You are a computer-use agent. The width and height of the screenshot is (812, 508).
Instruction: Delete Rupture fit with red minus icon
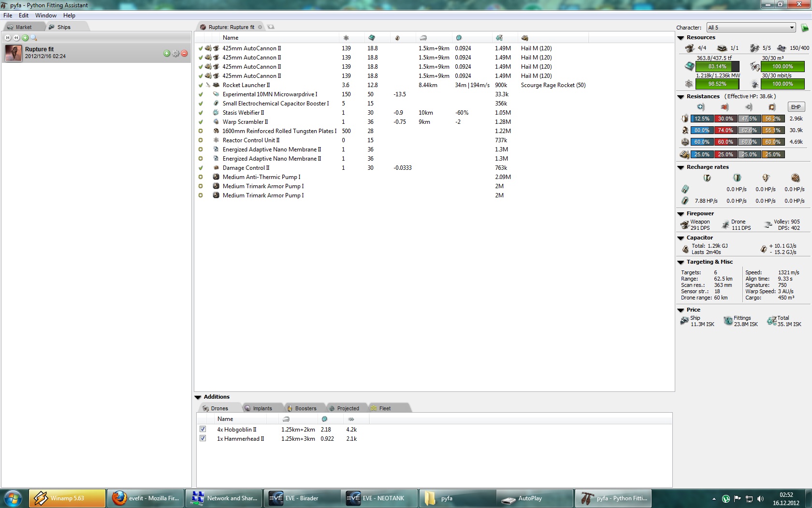click(x=184, y=53)
